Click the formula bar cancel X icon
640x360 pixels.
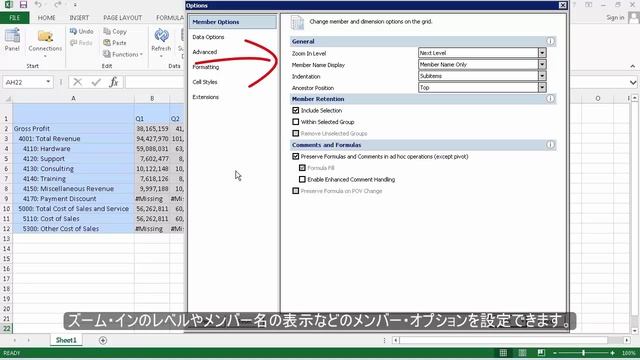pyautogui.click(x=78, y=82)
